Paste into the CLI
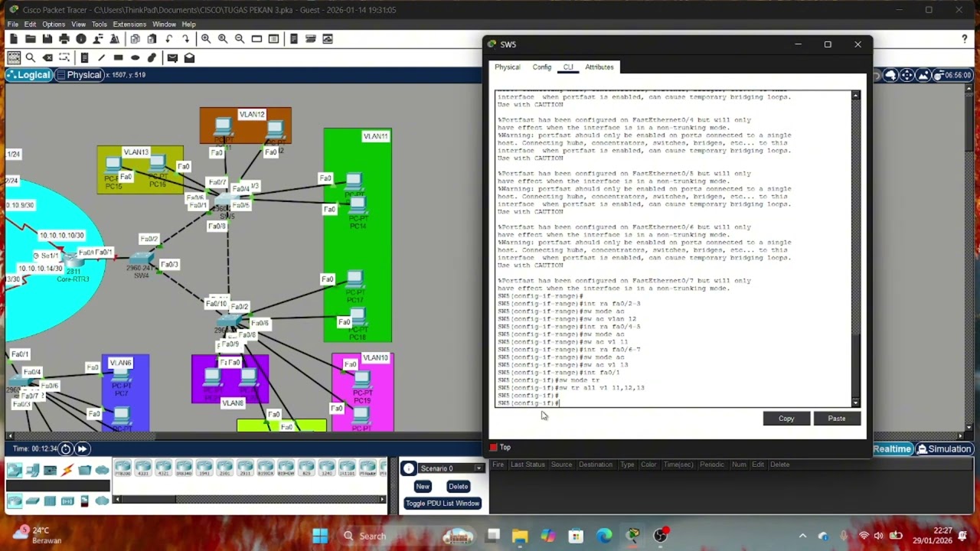Image resolution: width=980 pixels, height=551 pixels. [x=837, y=419]
